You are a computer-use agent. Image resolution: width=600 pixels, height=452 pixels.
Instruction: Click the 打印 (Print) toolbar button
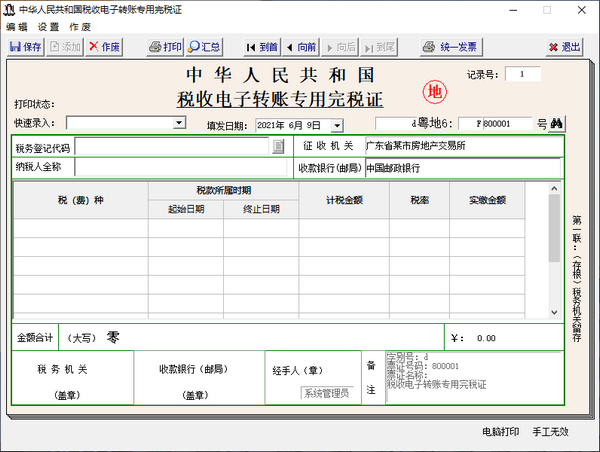click(165, 47)
